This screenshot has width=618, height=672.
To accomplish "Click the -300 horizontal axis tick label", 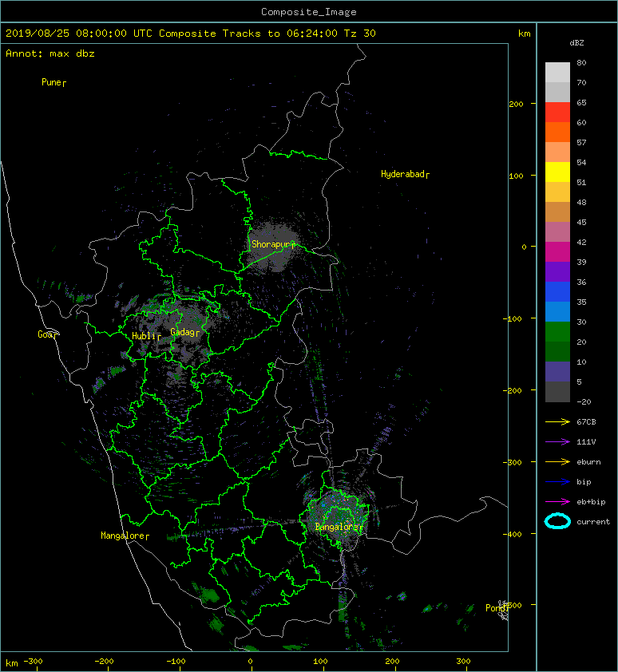I will (x=33, y=662).
